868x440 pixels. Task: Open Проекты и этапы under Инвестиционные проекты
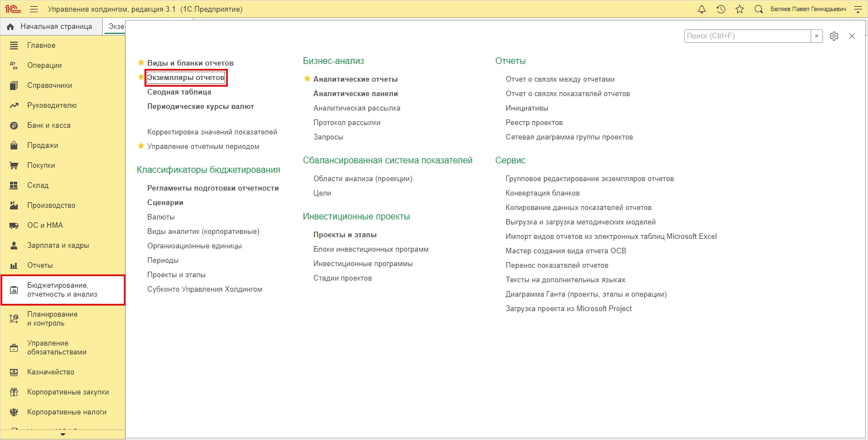[345, 235]
